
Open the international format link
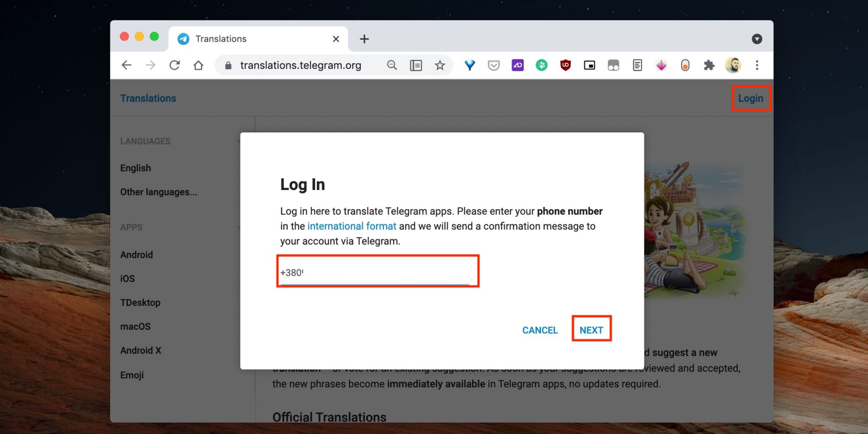pyautogui.click(x=351, y=226)
